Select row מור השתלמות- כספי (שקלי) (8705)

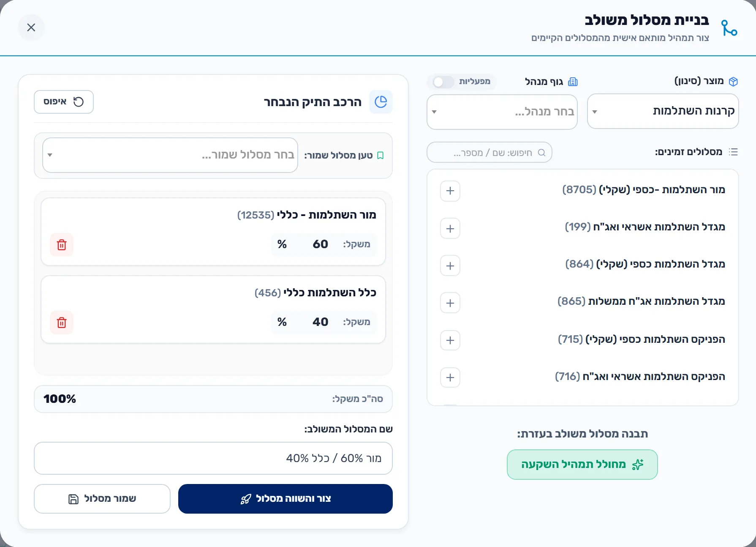(x=583, y=190)
